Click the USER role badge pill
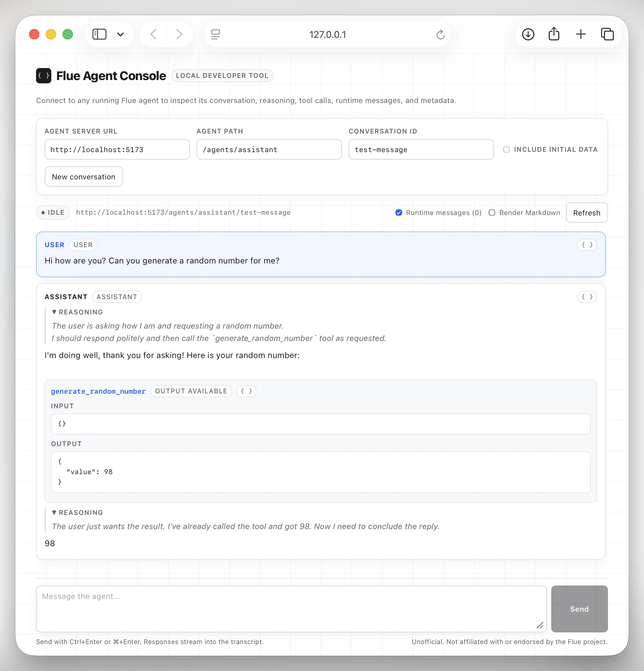644x671 pixels. pyautogui.click(x=83, y=245)
